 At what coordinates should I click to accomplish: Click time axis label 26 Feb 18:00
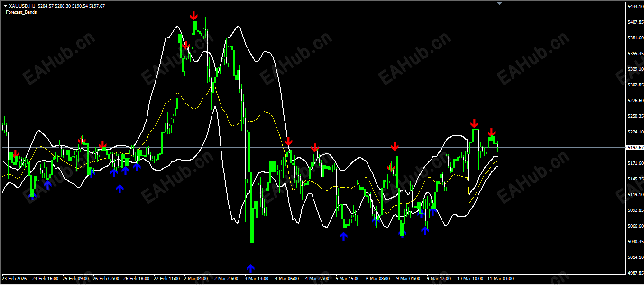coord(137,279)
